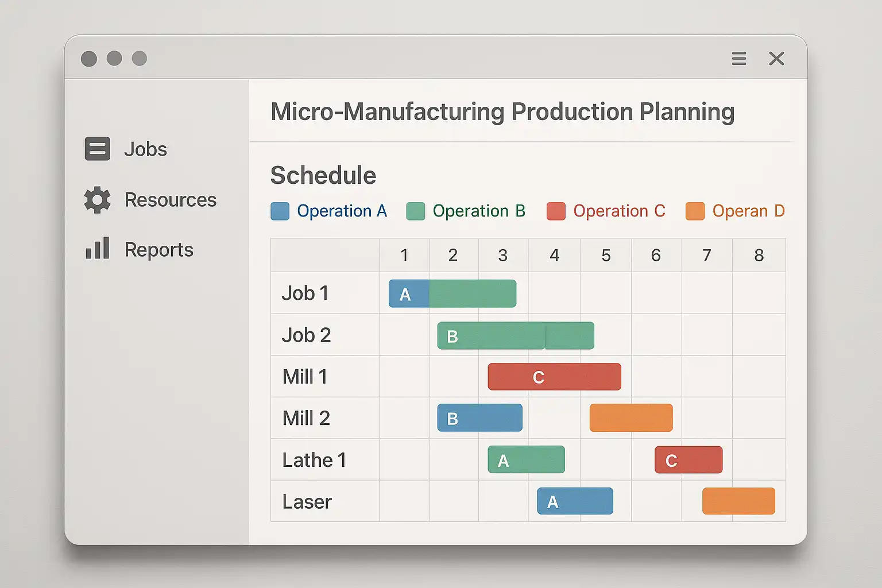Click the Lathe 1 row label
The height and width of the screenshot is (588, 882).
pos(314,460)
